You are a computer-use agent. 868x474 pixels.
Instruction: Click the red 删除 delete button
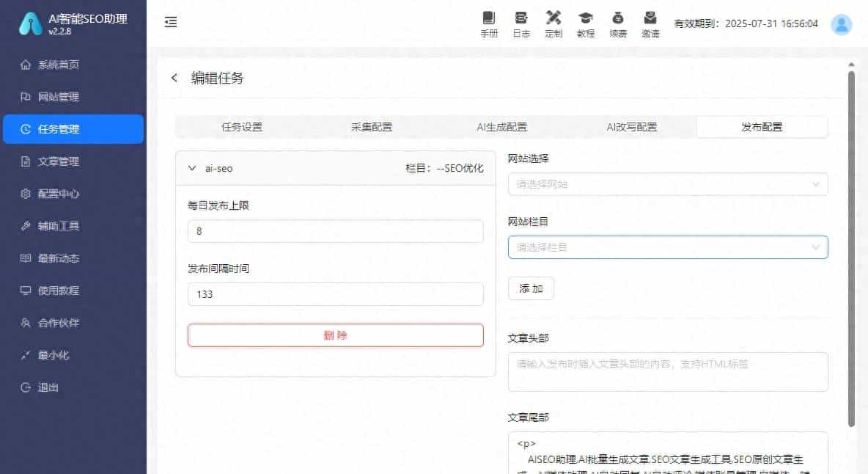pos(335,335)
